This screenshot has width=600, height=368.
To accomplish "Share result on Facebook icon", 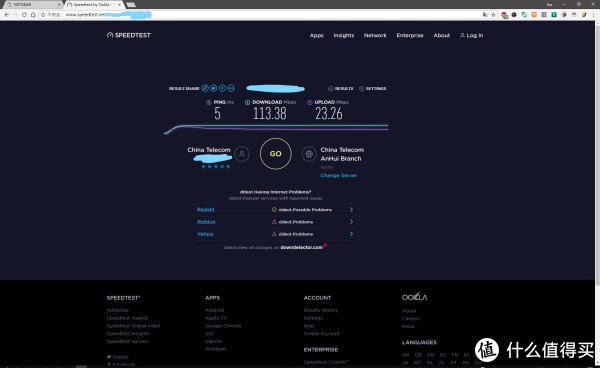I will [222, 88].
